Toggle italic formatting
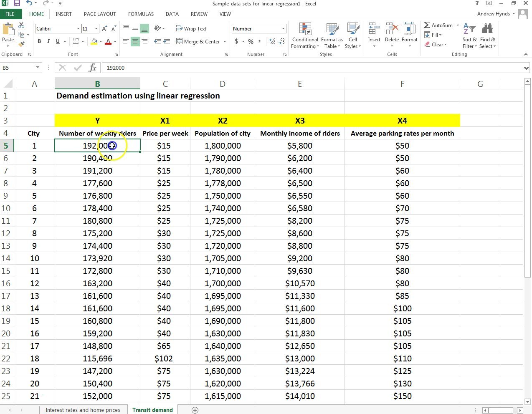 (x=48, y=41)
